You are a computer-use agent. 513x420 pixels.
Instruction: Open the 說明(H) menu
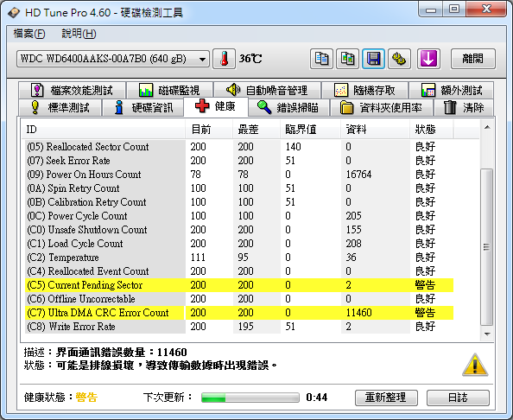pos(79,34)
